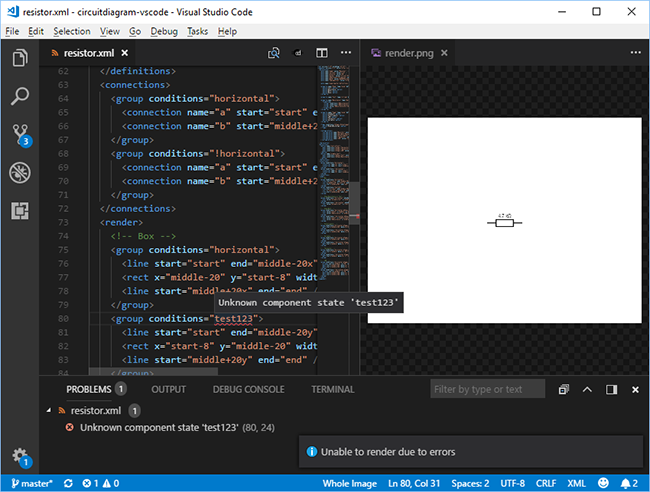Image resolution: width=650 pixels, height=492 pixels.
Task: Click the <connections> tag on line 63
Action: (135, 85)
